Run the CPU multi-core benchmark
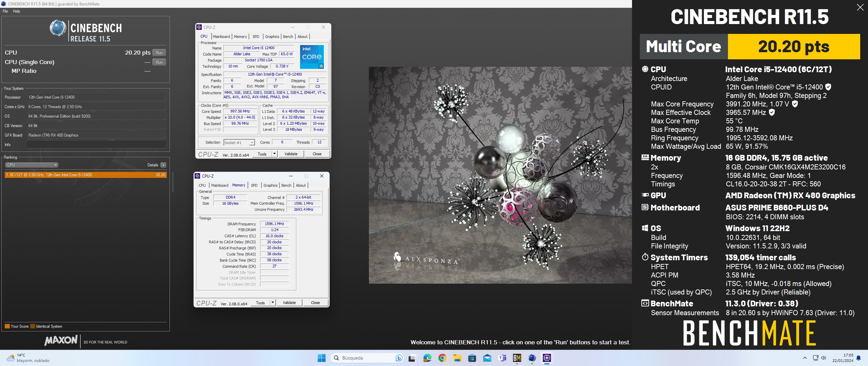This screenshot has height=366, width=868. pos(159,53)
